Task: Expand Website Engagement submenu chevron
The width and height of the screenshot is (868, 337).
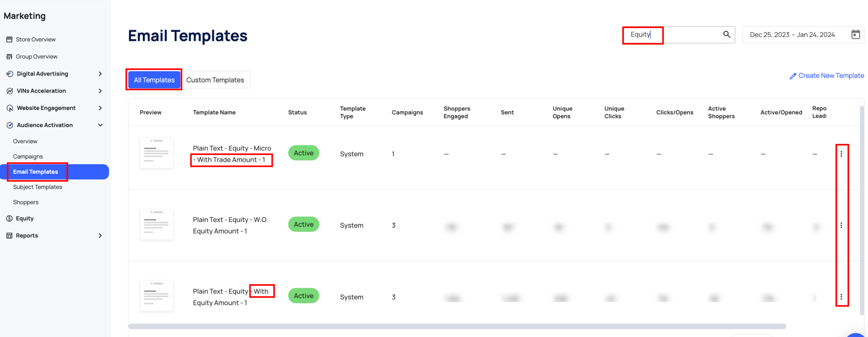Action: click(x=100, y=108)
